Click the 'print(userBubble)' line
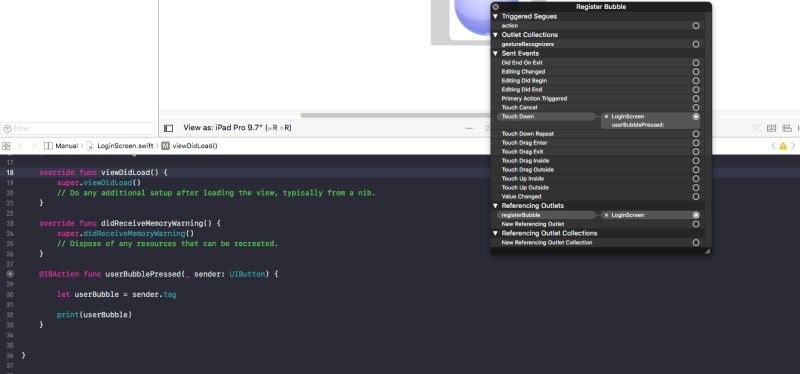The width and height of the screenshot is (800, 374). pos(94,315)
